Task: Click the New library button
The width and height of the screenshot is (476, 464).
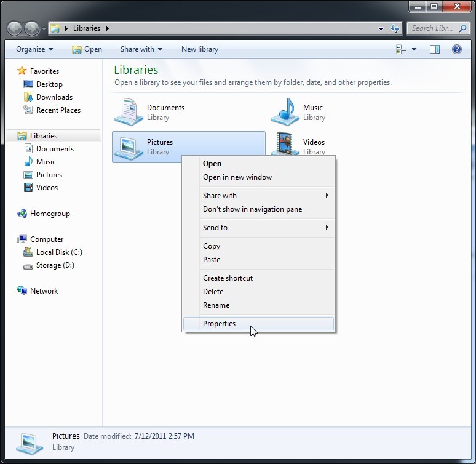Action: click(x=199, y=49)
